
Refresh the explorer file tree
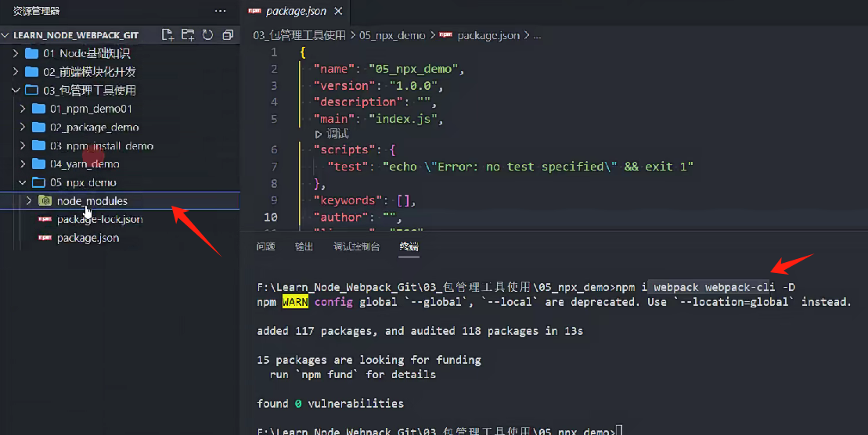click(208, 35)
